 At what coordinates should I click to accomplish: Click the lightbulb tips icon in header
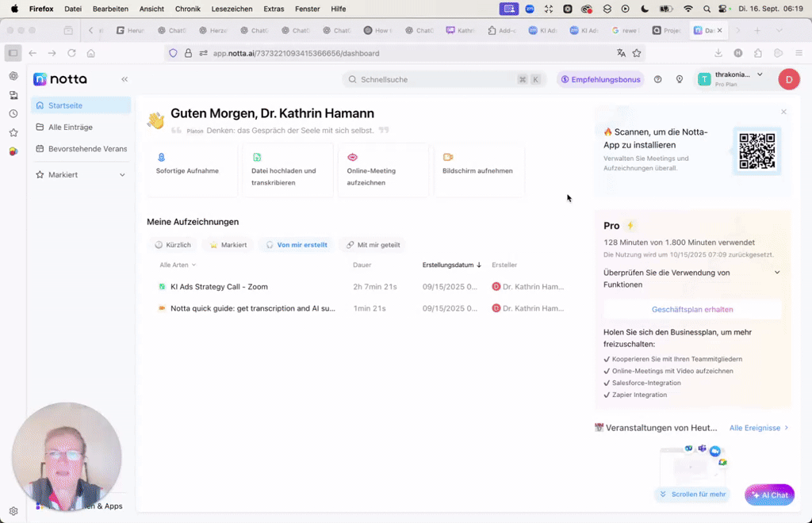point(680,80)
